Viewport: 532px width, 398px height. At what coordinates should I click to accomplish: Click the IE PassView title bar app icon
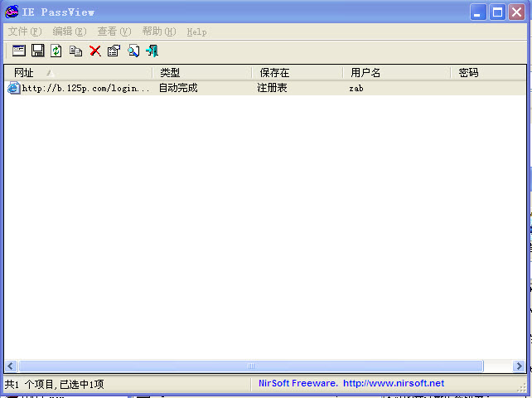point(12,12)
